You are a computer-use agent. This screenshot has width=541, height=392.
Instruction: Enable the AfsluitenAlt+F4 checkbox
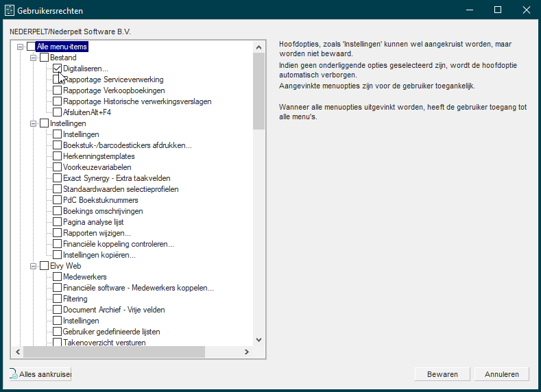point(58,112)
